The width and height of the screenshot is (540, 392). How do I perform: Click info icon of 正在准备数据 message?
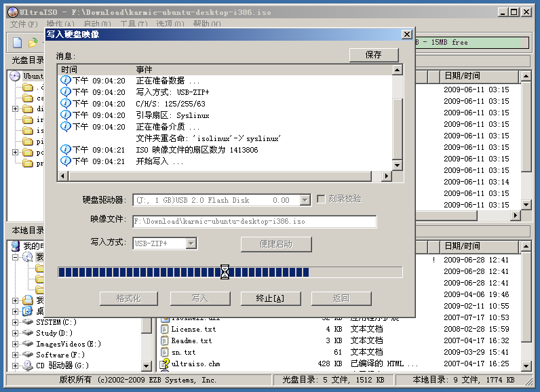click(65, 81)
